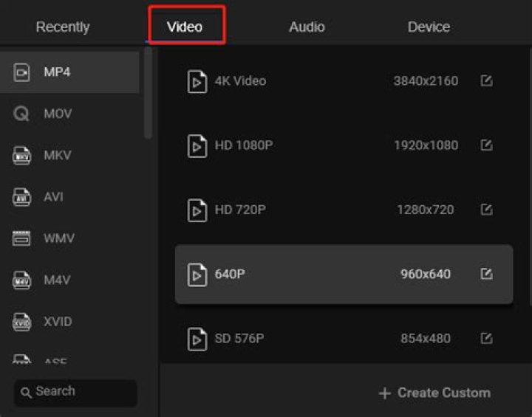The width and height of the screenshot is (532, 417).
Task: Click the 854x480 resolution value
Action: tap(426, 338)
